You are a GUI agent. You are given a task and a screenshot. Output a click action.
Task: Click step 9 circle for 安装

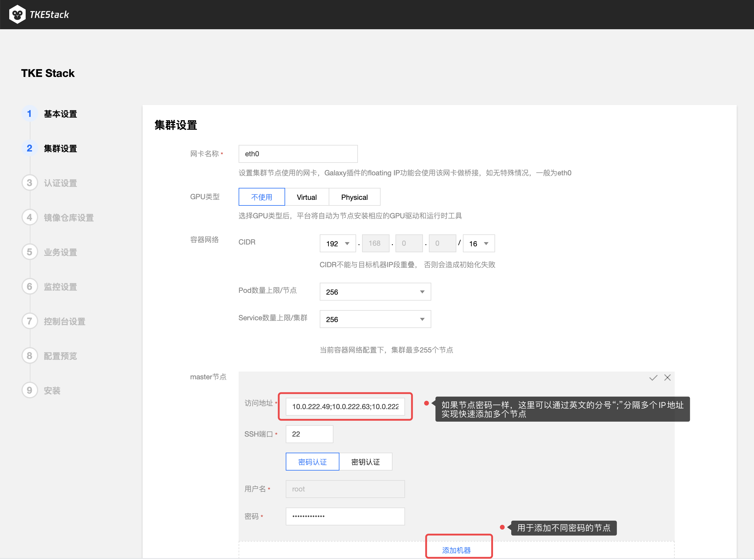pos(30,390)
